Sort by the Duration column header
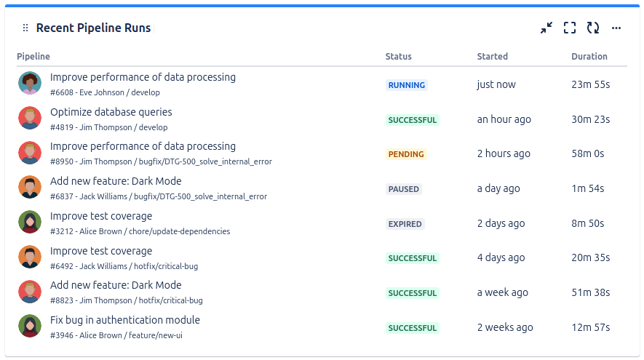The image size is (644, 360). pos(589,57)
